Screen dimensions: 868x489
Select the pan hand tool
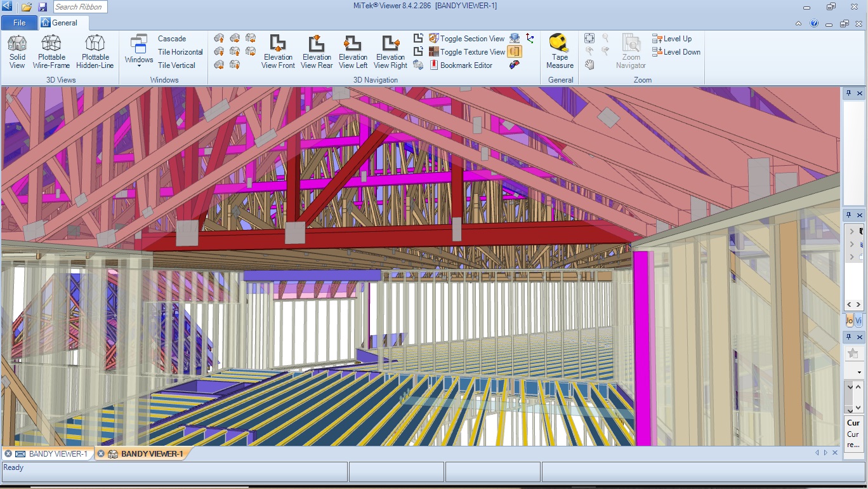tap(589, 65)
